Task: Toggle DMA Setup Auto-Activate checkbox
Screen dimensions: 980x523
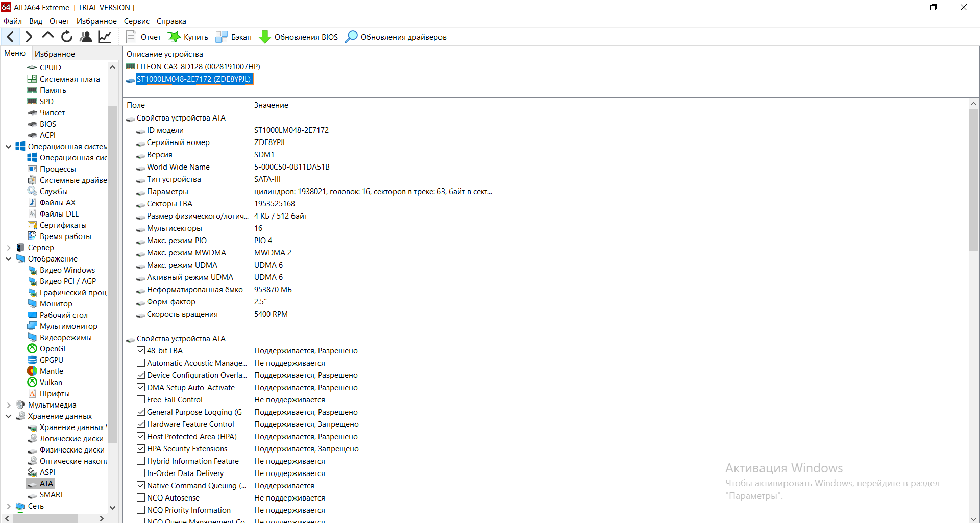Action: click(x=141, y=388)
